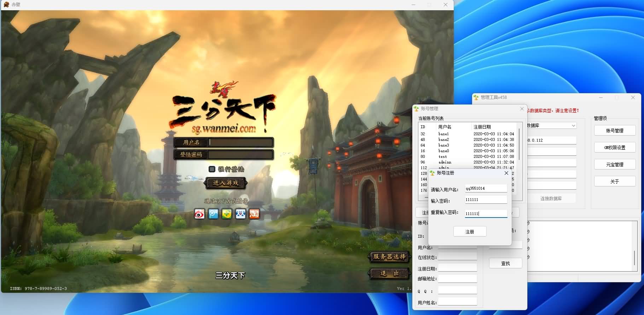Click the 退出 button in the game
Viewport: 644px width, 315px height.
(389, 273)
